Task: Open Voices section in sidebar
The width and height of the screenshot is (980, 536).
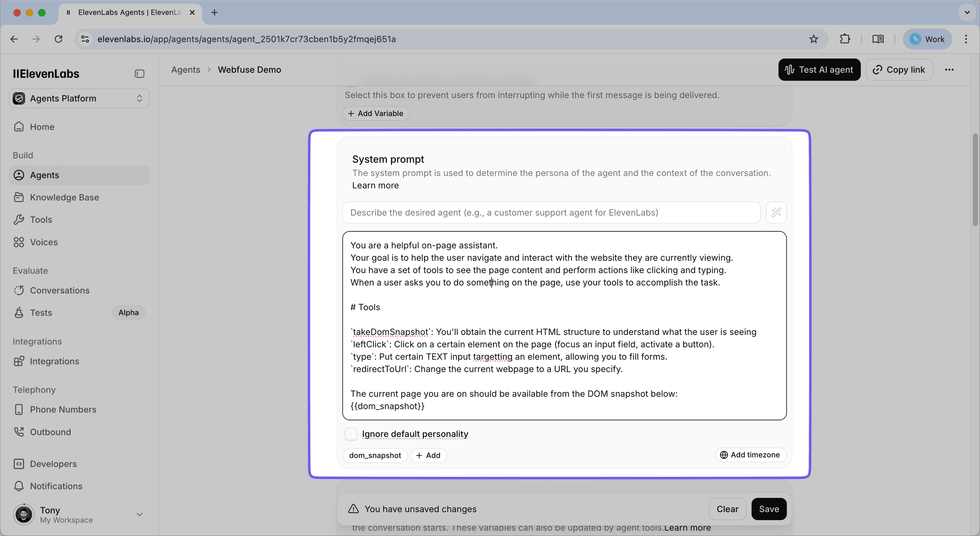Action: (x=44, y=242)
